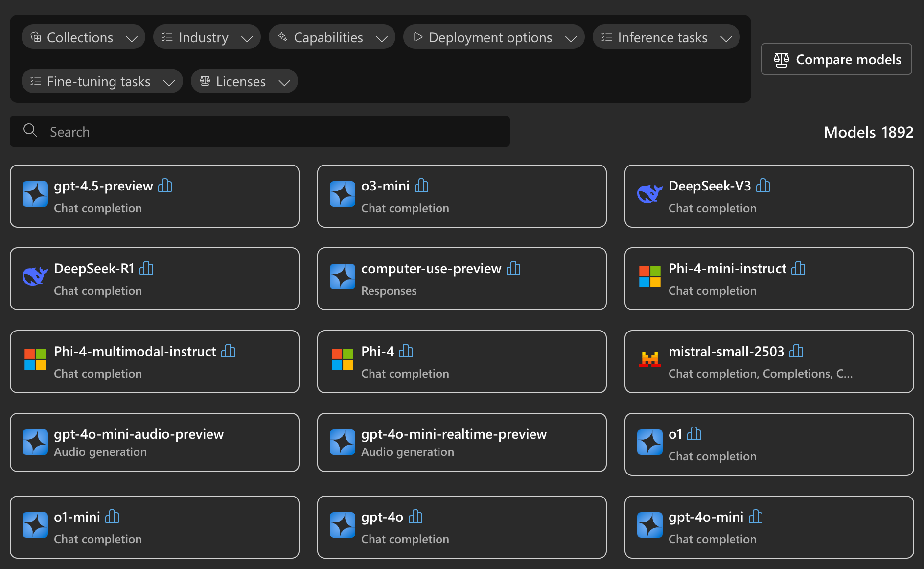
Task: Click the 'Models 1892' count text
Action: point(868,132)
